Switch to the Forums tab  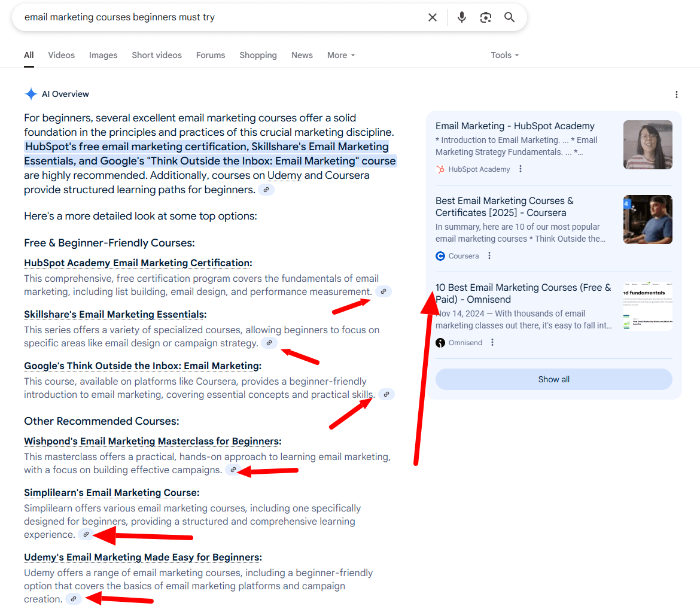point(211,56)
